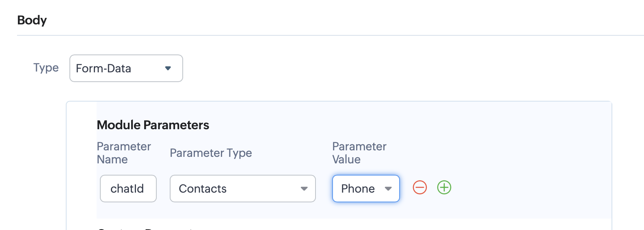This screenshot has height=230, width=644.
Task: Click the Module Parameters heading
Action: tap(153, 125)
